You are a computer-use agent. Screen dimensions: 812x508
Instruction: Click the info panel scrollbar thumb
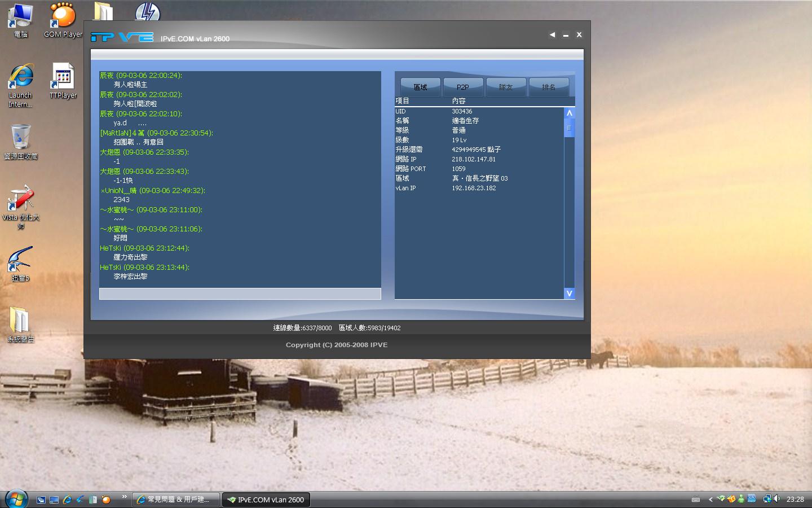click(x=569, y=128)
